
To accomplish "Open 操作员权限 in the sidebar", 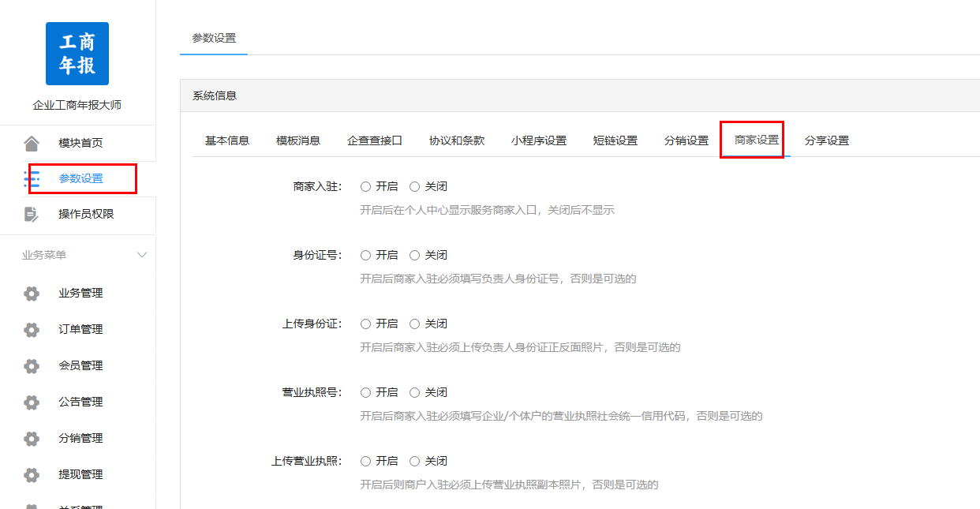I will [86, 214].
